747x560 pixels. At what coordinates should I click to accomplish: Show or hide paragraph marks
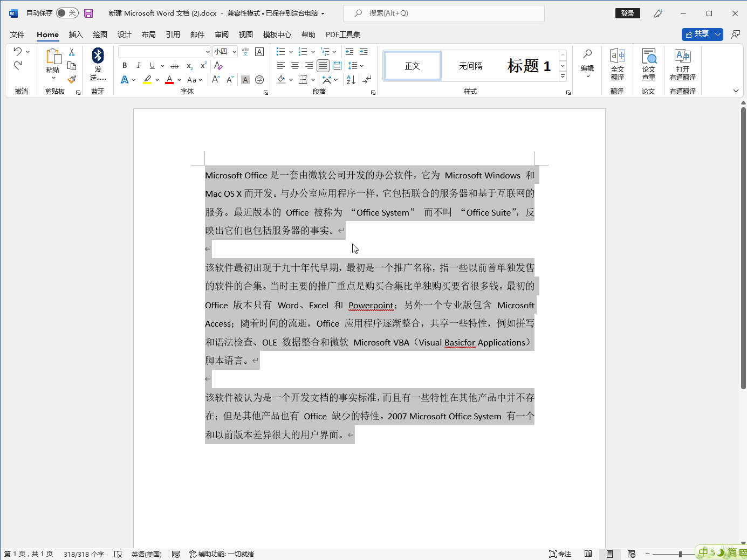click(x=367, y=80)
